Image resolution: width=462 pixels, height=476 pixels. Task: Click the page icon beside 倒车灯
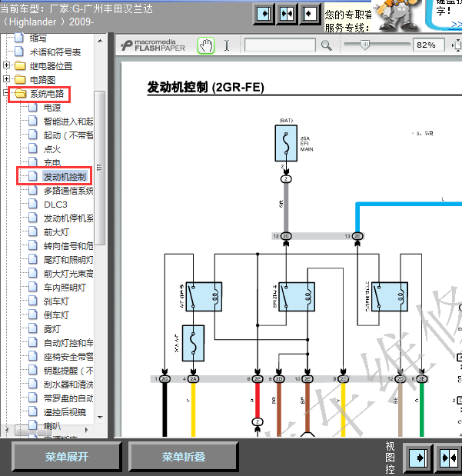point(33,315)
